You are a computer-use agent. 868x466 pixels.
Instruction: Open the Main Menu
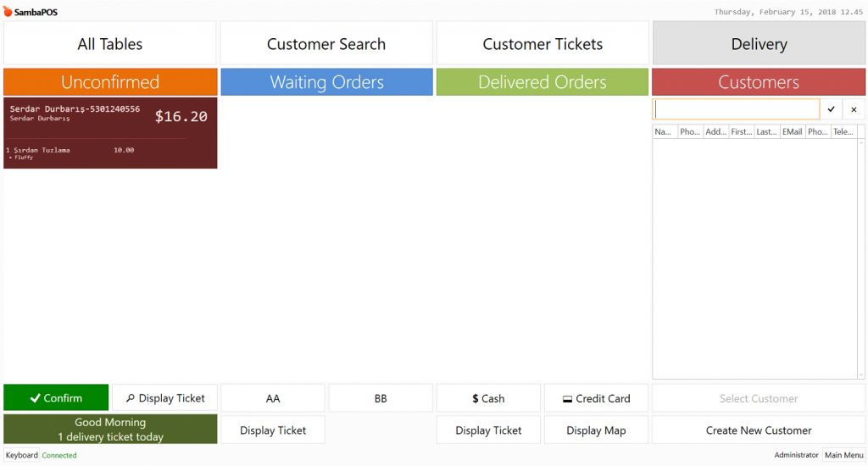point(843,455)
